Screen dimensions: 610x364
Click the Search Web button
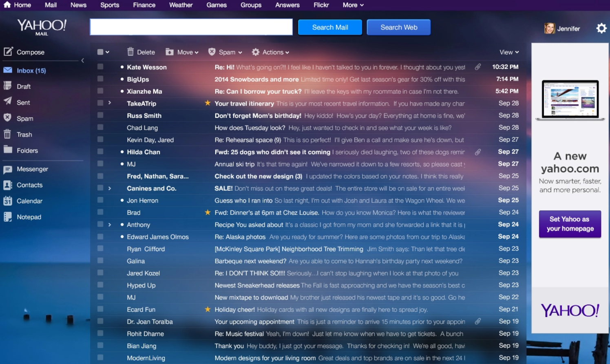tap(399, 27)
